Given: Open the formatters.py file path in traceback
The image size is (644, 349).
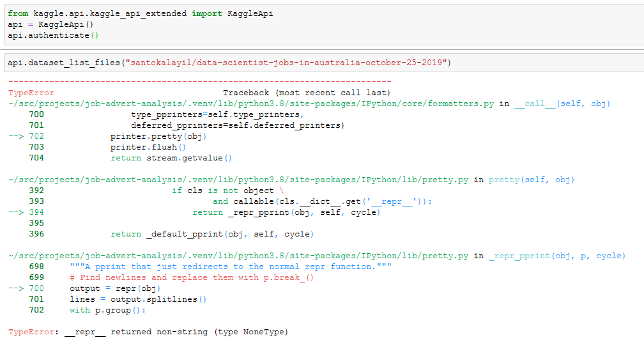Looking at the screenshot, I should click(x=252, y=104).
